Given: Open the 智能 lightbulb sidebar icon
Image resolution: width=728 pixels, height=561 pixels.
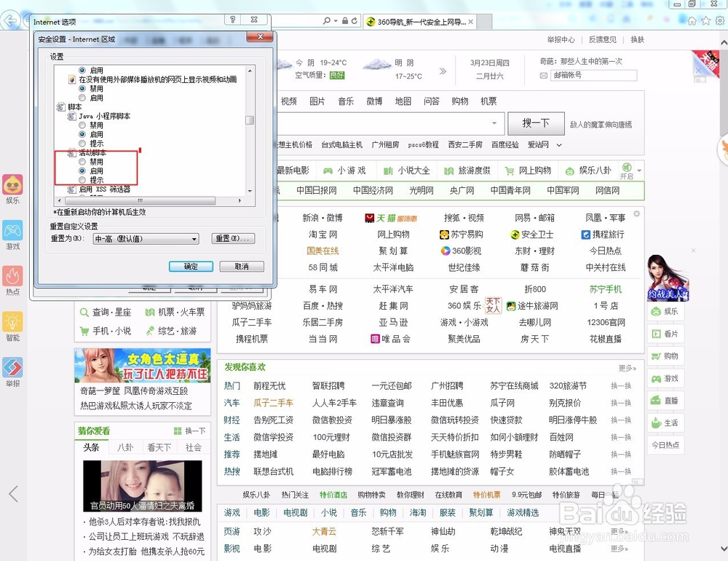Looking at the screenshot, I should pos(12,321).
